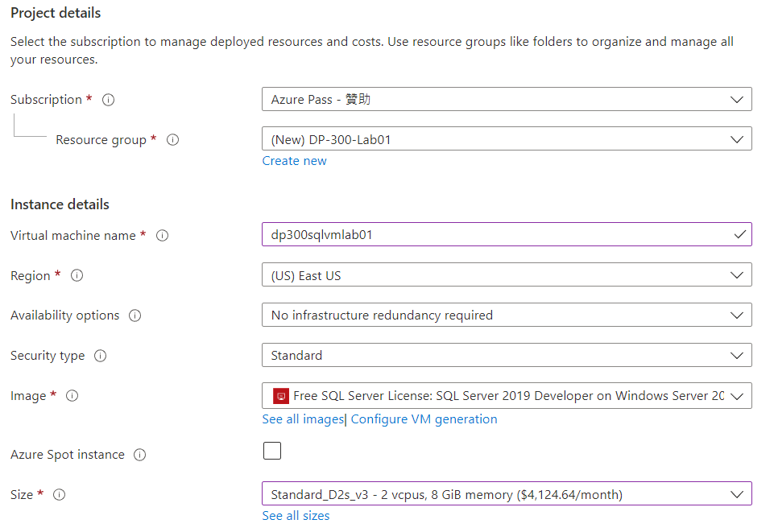Open the See all images link
The width and height of the screenshot is (774, 532).
303,419
